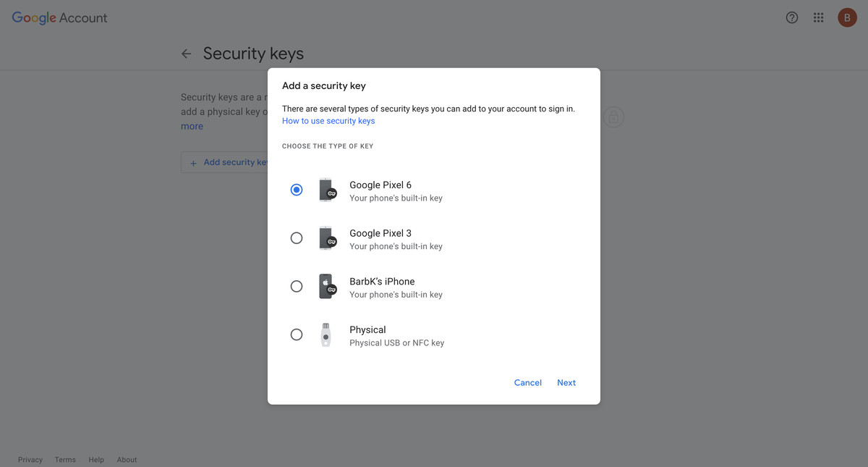Click the Google Pixel 6 phone icon
The height and width of the screenshot is (467, 868).
(x=327, y=189)
